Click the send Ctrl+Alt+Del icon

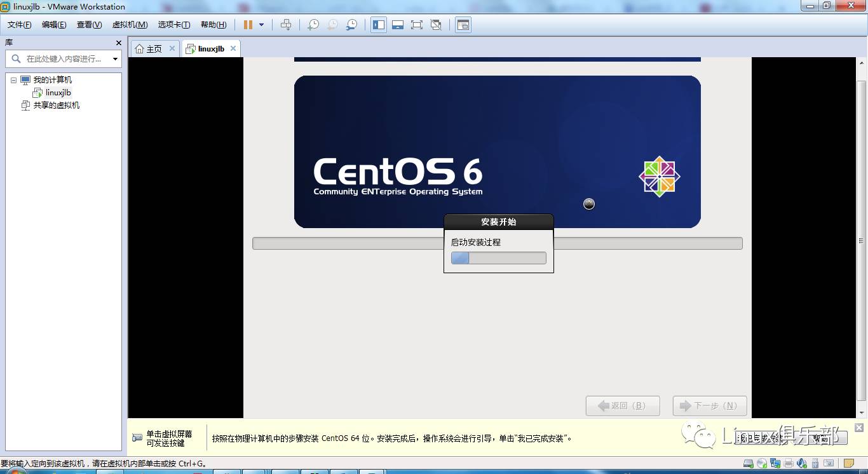click(286, 25)
